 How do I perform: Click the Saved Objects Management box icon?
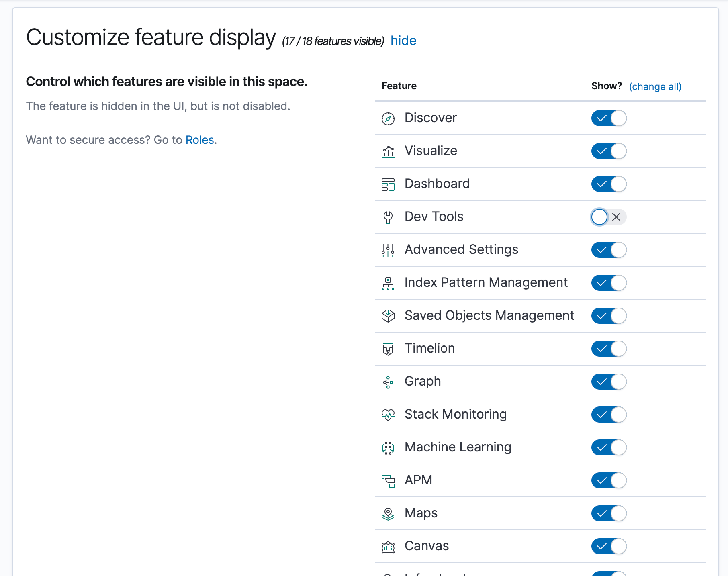pyautogui.click(x=388, y=316)
